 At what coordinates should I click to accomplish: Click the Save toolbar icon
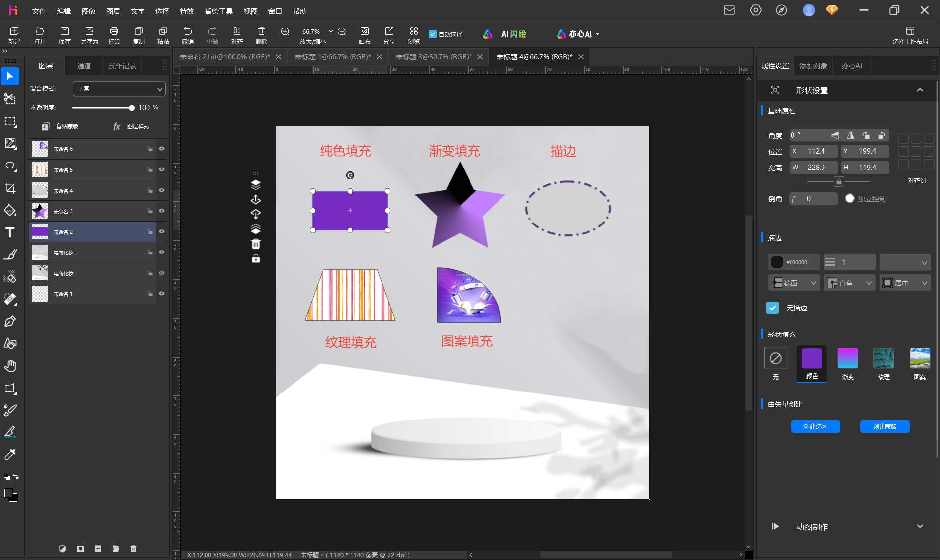pos(65,35)
